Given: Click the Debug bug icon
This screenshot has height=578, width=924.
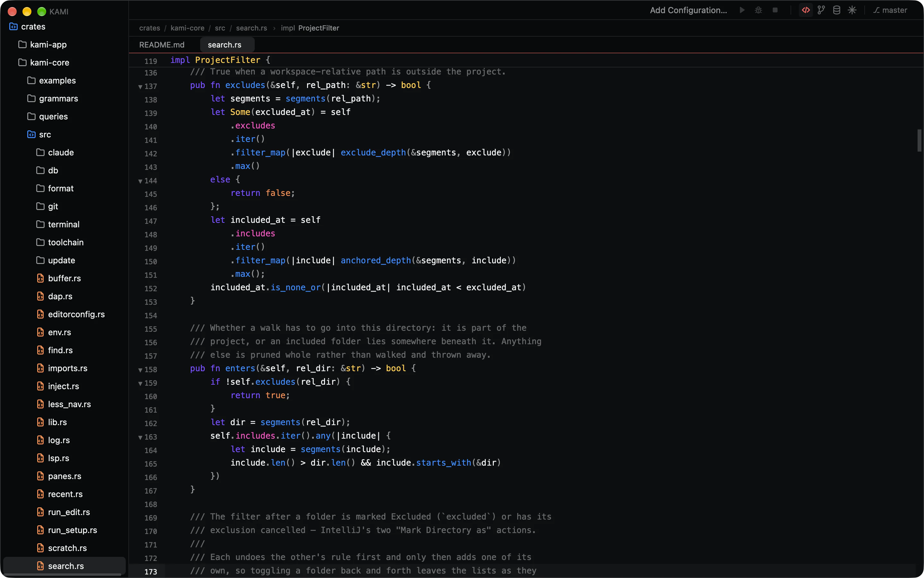Looking at the screenshot, I should 758,10.
